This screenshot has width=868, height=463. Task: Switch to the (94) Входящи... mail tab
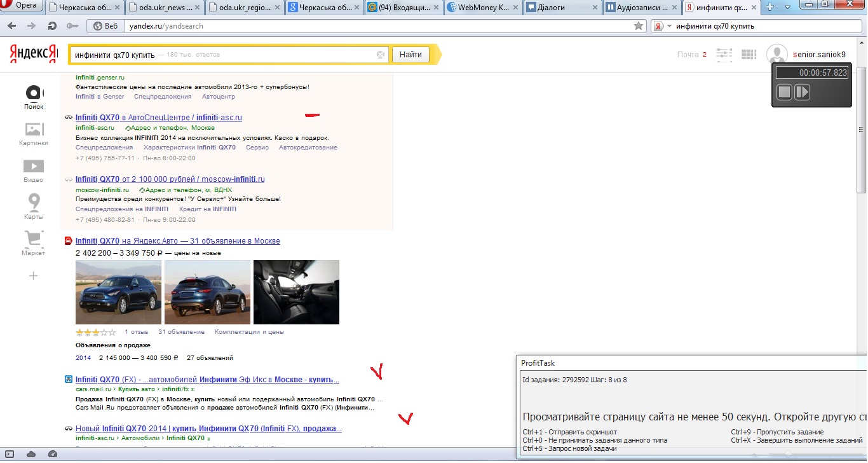[x=403, y=8]
